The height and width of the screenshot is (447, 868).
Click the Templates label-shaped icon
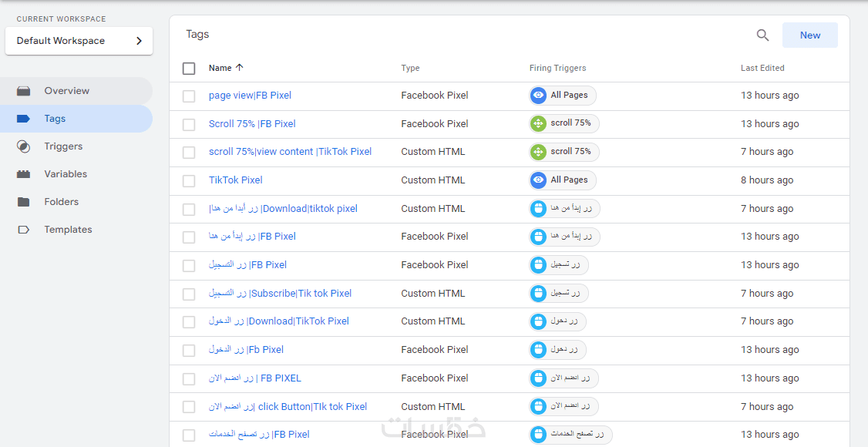[x=24, y=230]
